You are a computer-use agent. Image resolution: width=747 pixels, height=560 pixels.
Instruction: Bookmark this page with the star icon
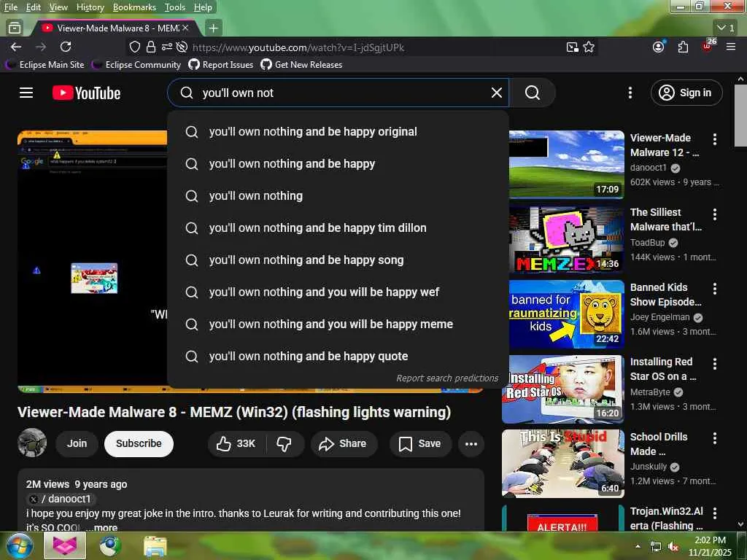pyautogui.click(x=589, y=47)
